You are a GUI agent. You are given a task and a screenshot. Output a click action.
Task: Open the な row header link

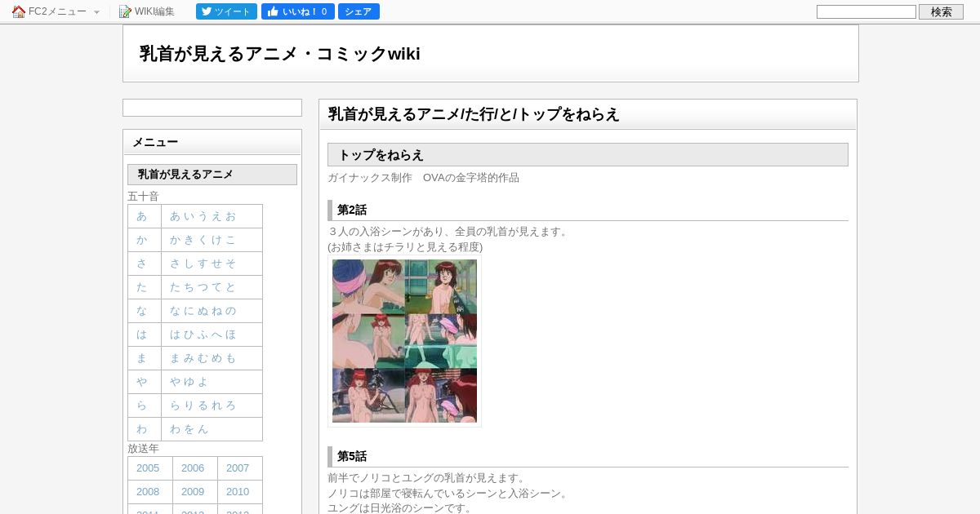142,311
